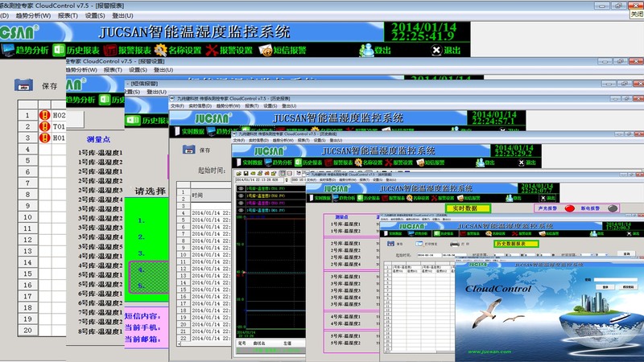Click 登出 in the back alarm report window toolbar

pyautogui.click(x=375, y=50)
